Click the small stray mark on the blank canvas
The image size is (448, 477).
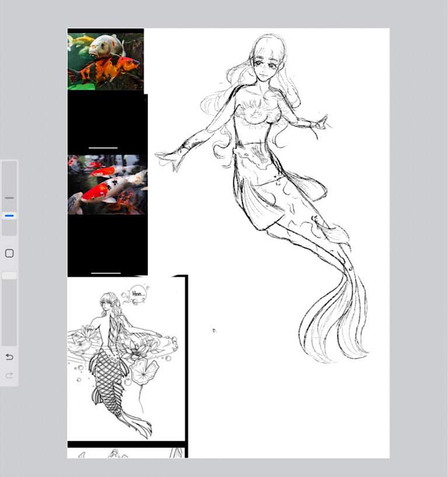214,330
